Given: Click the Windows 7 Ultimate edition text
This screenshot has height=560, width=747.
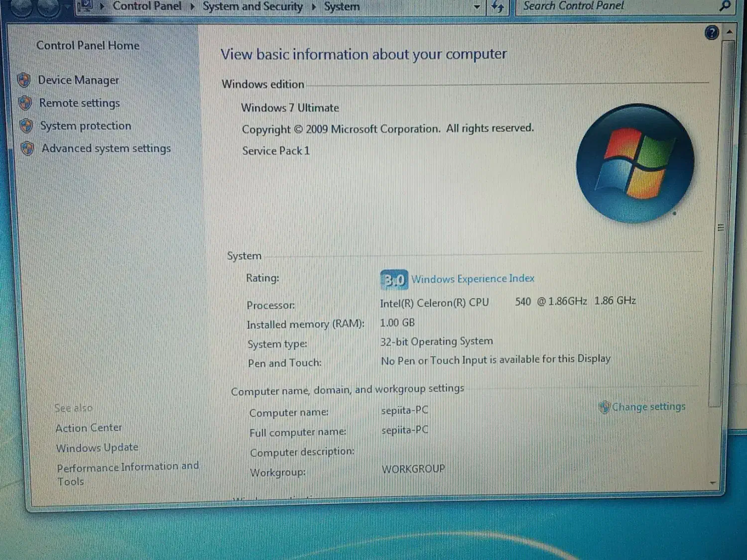Looking at the screenshot, I should coord(290,108).
